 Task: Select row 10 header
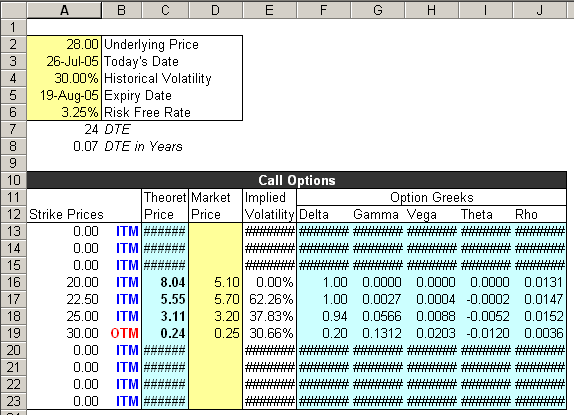(13, 180)
